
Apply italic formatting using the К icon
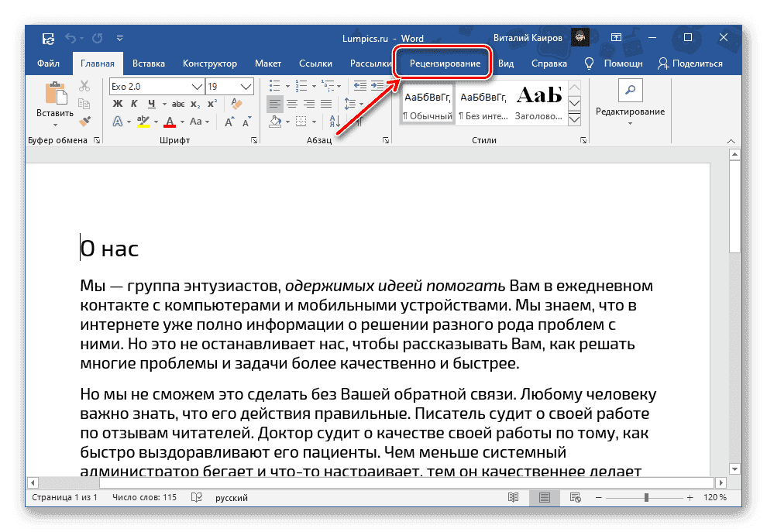pos(134,103)
